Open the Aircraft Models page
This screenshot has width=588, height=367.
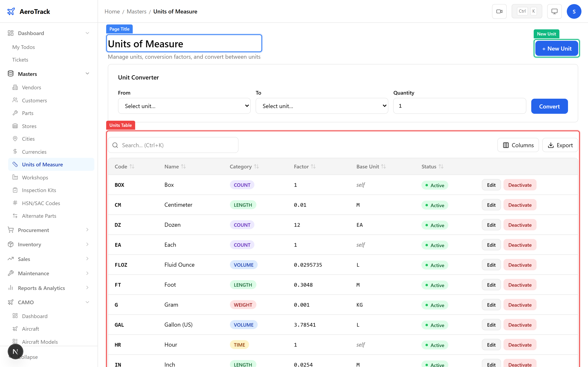point(40,342)
